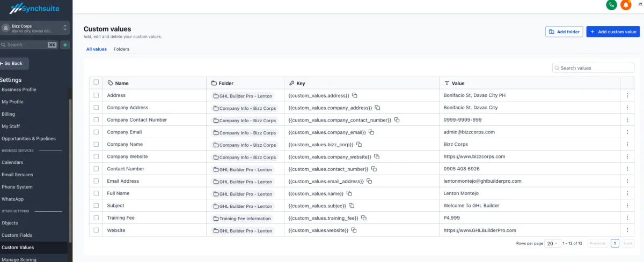Screen dimensions: 644x262
Task: Open three-dot menu for Company Email row
Action: click(627, 132)
